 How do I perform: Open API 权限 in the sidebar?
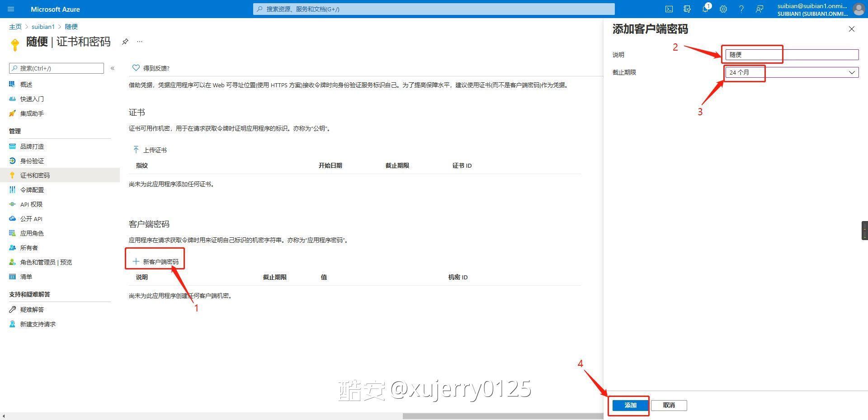point(31,204)
